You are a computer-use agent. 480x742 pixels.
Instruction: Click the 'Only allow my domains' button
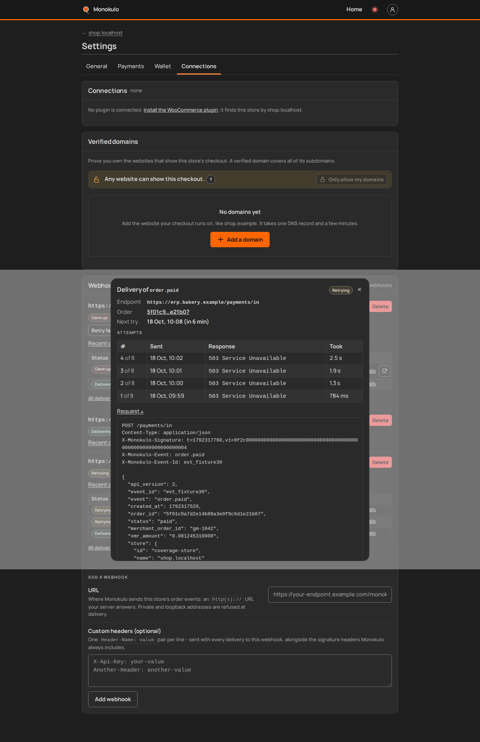(x=351, y=180)
